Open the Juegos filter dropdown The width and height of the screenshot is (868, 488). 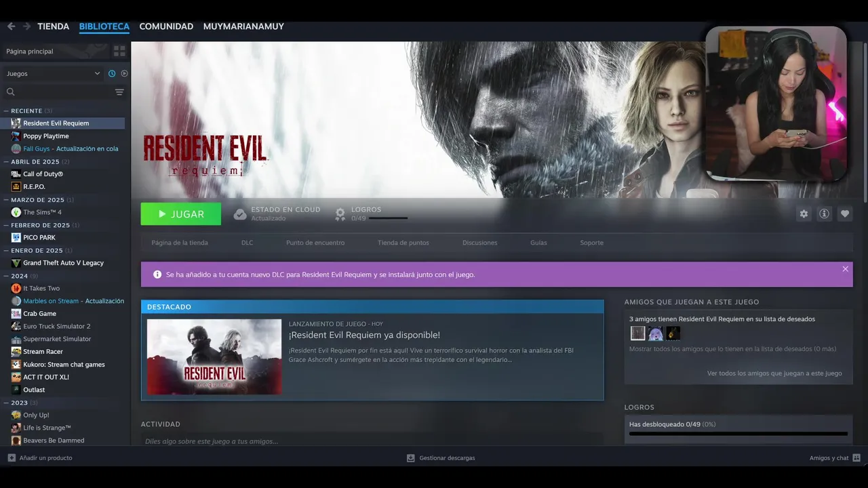(53, 73)
